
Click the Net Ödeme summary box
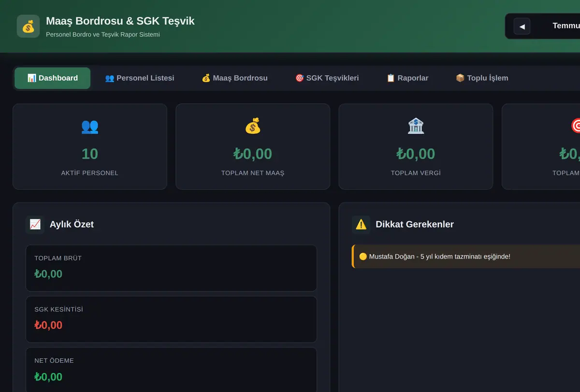(171, 370)
